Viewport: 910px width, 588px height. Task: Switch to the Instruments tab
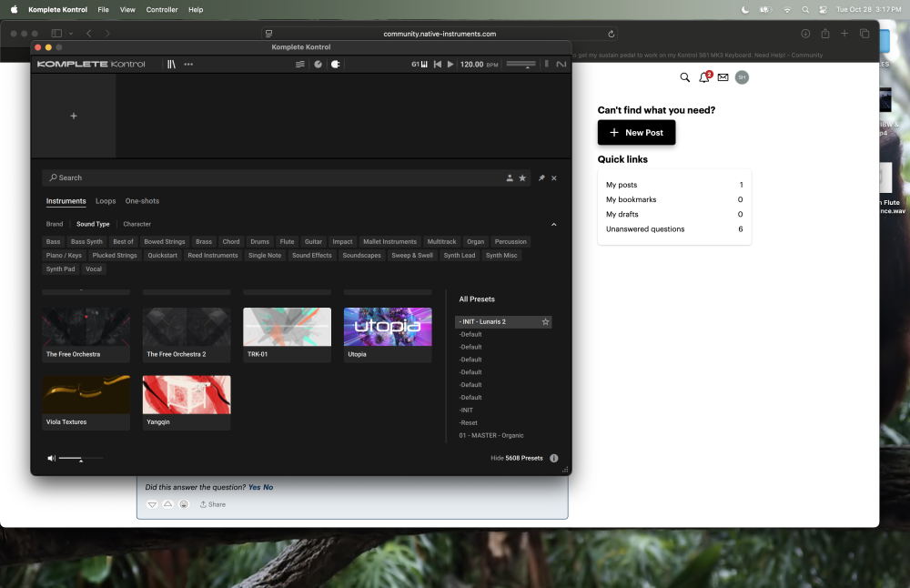click(x=66, y=201)
